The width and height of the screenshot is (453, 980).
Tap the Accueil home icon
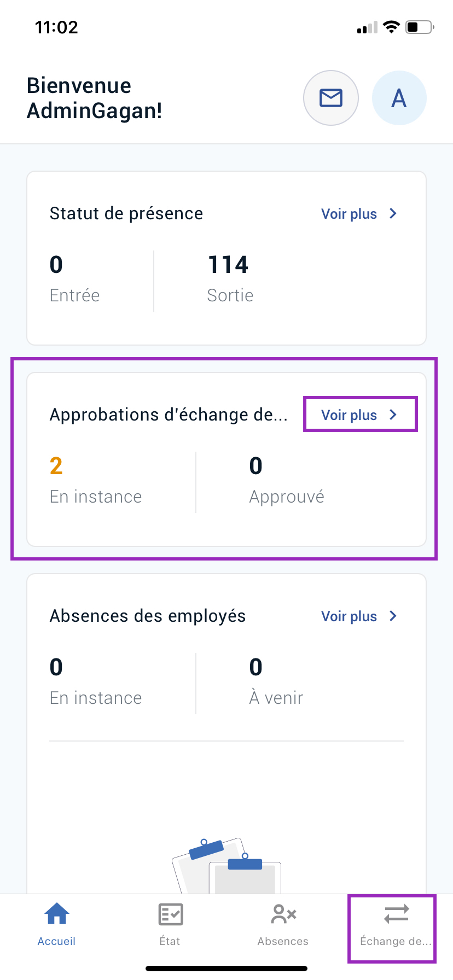click(57, 914)
